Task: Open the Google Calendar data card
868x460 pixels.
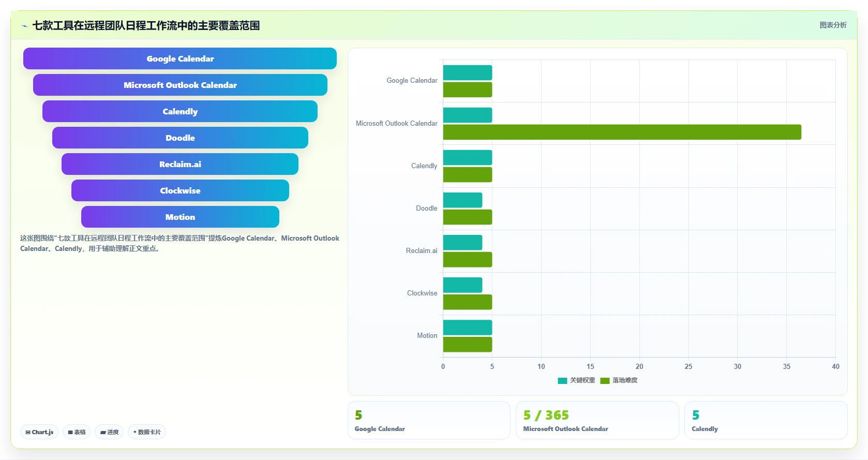Action: (x=429, y=420)
